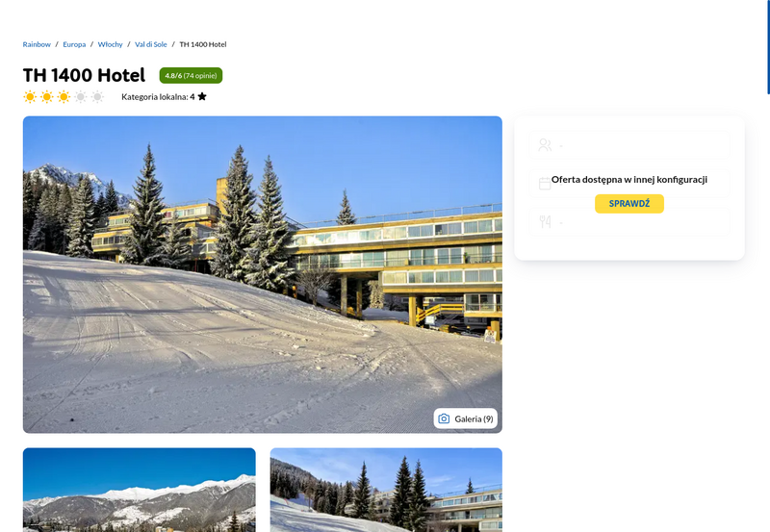
Task: Click the calendar icon in booking panel
Action: click(x=545, y=184)
